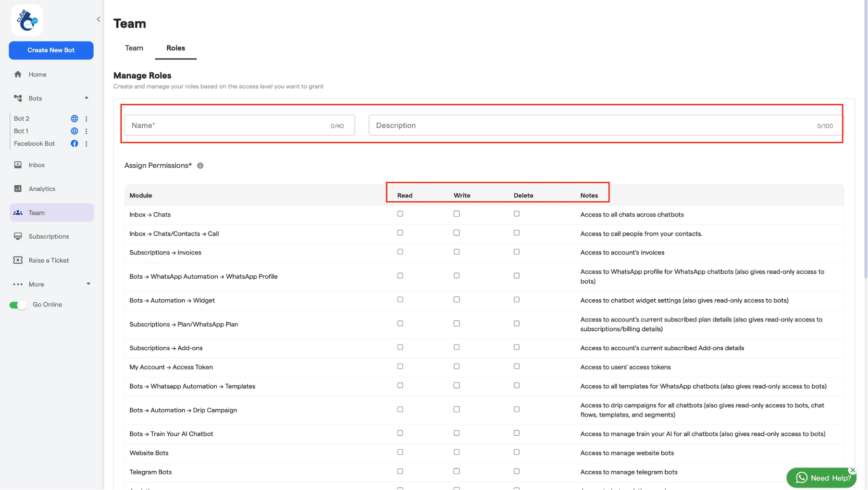Open Bot 1 from the bots list
Screen dimensions: 868x490
[21, 131]
